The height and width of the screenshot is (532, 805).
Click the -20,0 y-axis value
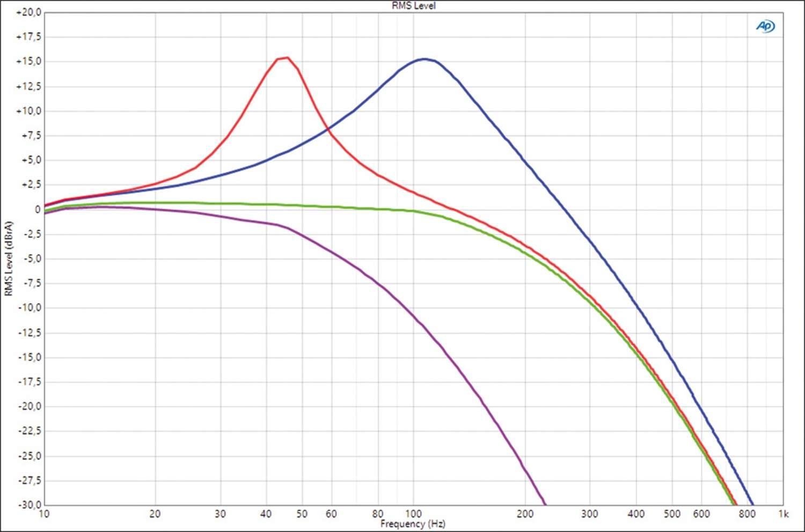(29, 407)
